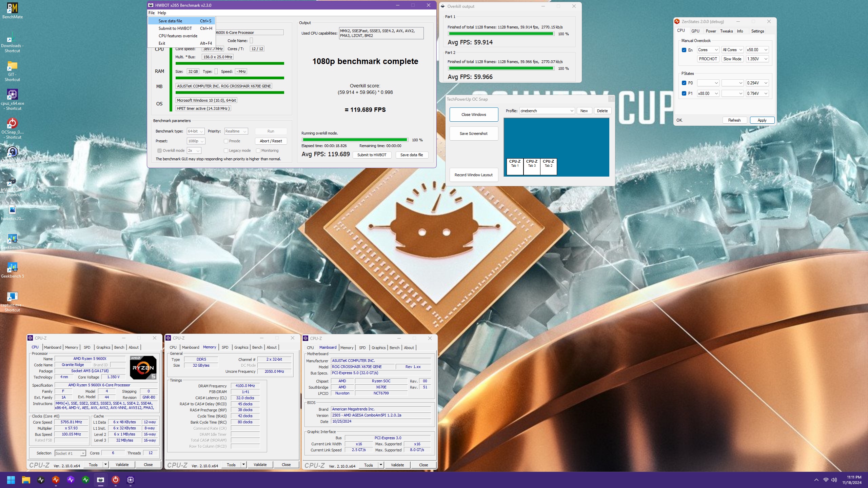Open File Explorer from taskbar
The image size is (868, 488).
tap(26, 480)
